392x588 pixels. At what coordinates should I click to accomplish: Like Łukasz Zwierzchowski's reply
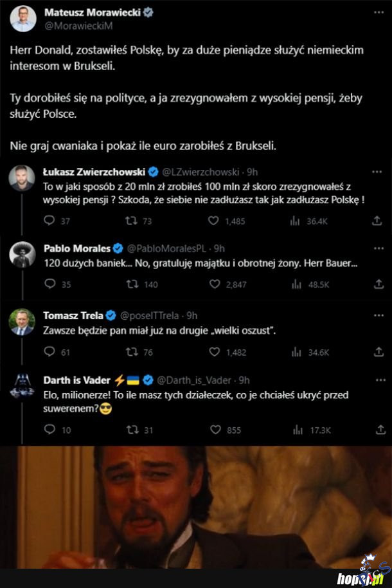[214, 221]
